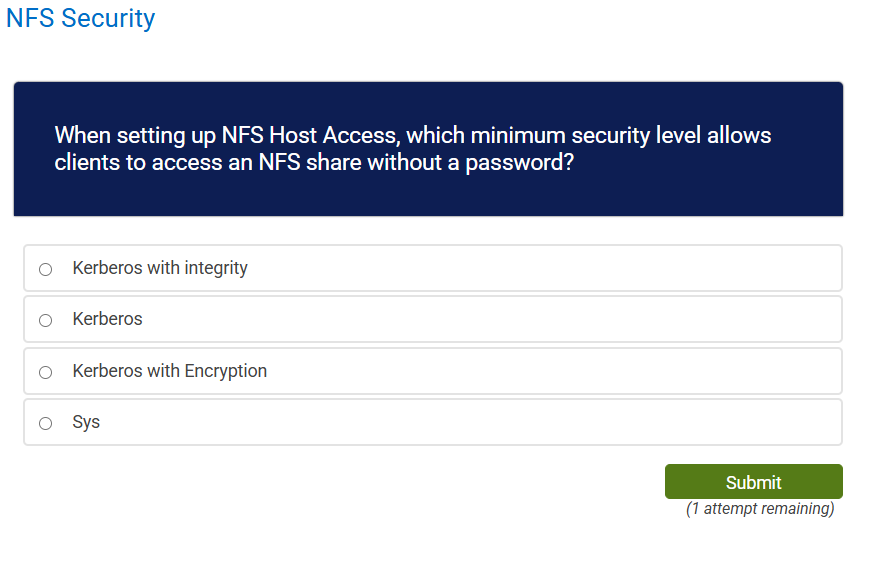The height and width of the screenshot is (582, 870).
Task: Submit your NFS Security quiz answer
Action: click(753, 481)
